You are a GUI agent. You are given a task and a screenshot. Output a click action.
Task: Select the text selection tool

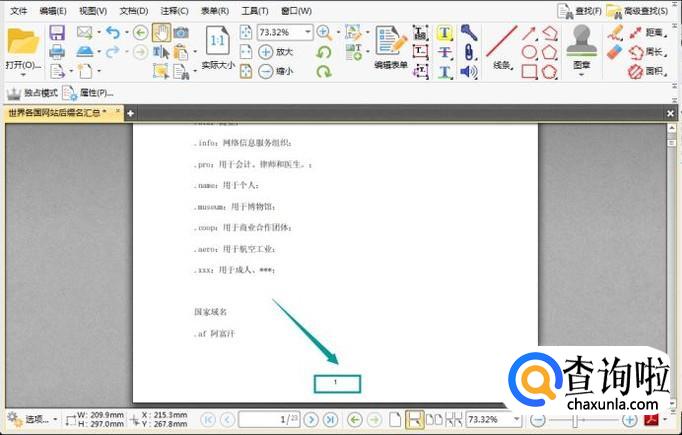[x=161, y=52]
